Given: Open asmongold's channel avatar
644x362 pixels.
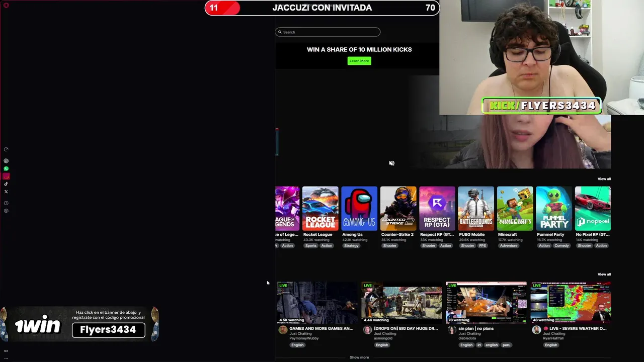Looking at the screenshot, I should [x=367, y=330].
